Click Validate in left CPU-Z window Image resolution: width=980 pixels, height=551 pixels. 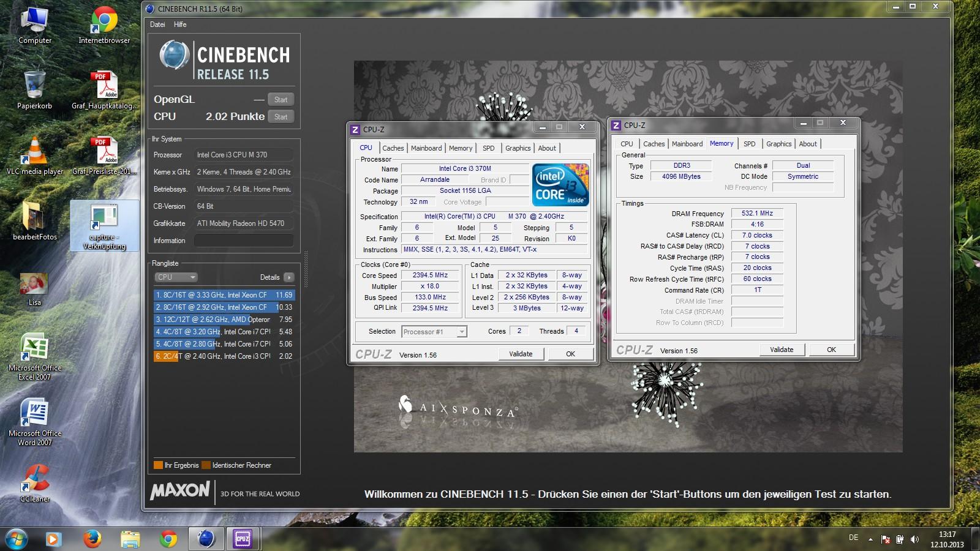[521, 354]
